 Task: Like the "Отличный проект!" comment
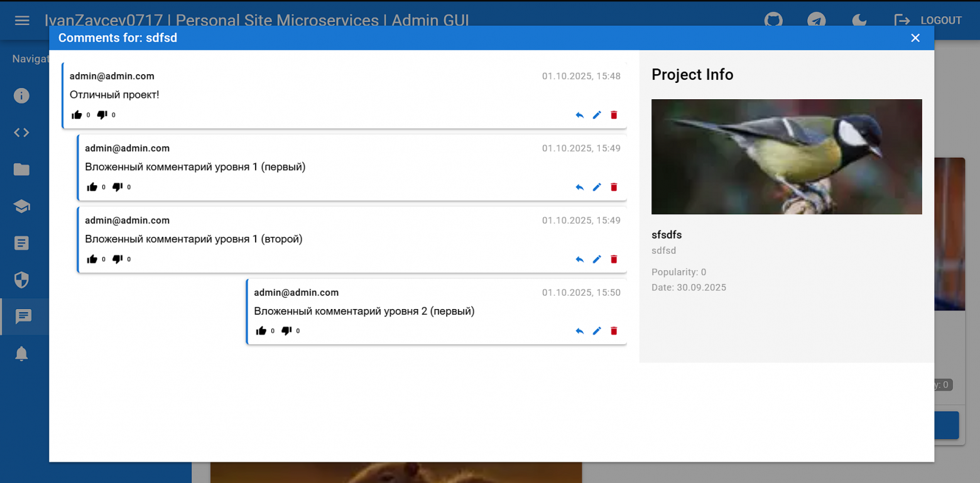coord(77,115)
